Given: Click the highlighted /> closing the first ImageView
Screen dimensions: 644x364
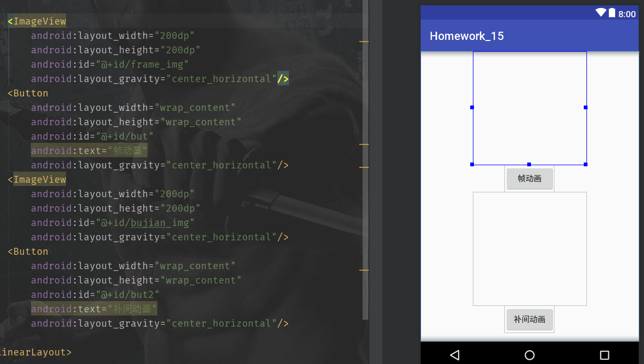Looking at the screenshot, I should (x=283, y=79).
